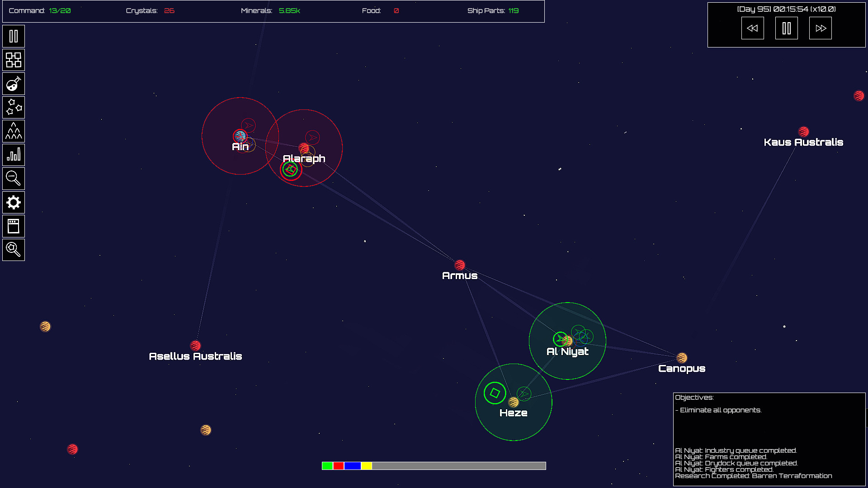
Task: Speed up game with fast-forward button
Action: 820,28
